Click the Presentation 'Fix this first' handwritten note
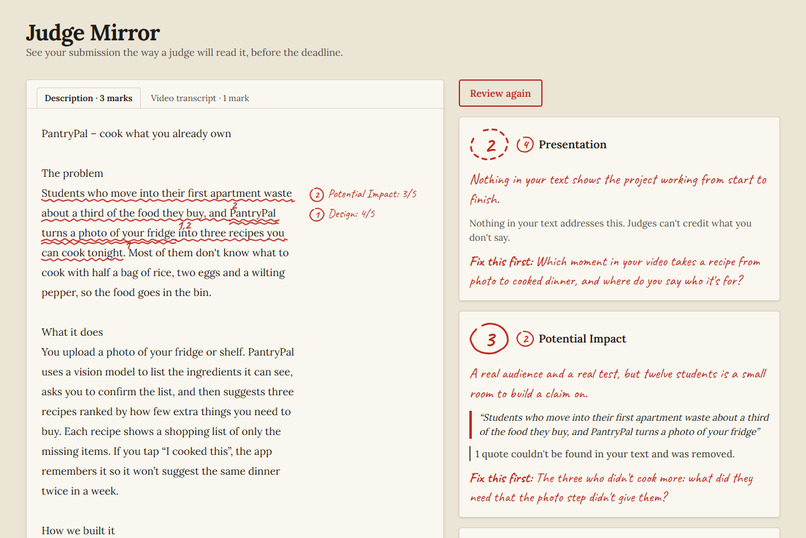 point(615,271)
